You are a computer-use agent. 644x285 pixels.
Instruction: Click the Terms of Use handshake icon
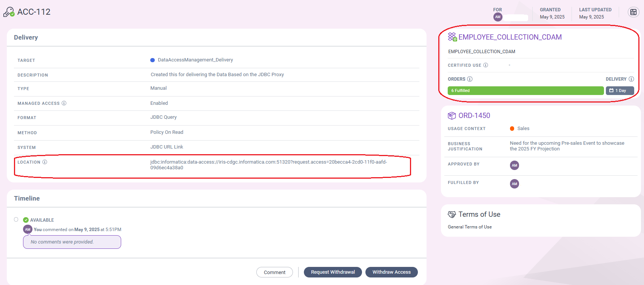[452, 215]
